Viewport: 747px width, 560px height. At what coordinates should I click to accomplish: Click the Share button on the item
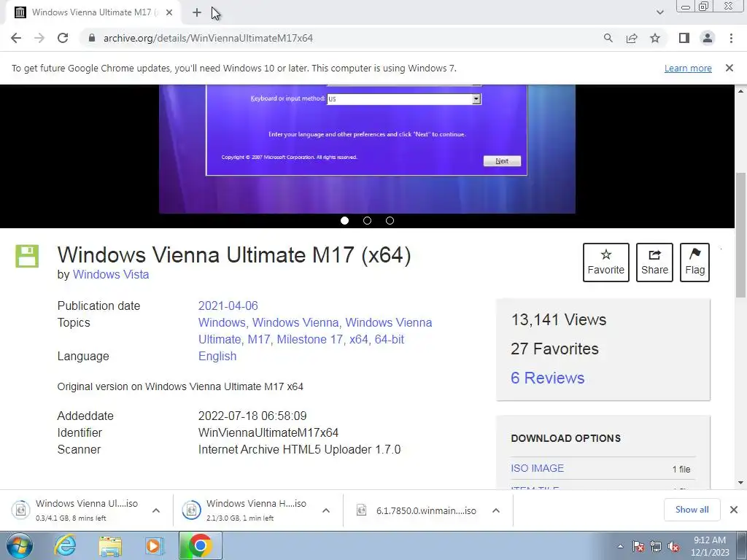pos(654,262)
